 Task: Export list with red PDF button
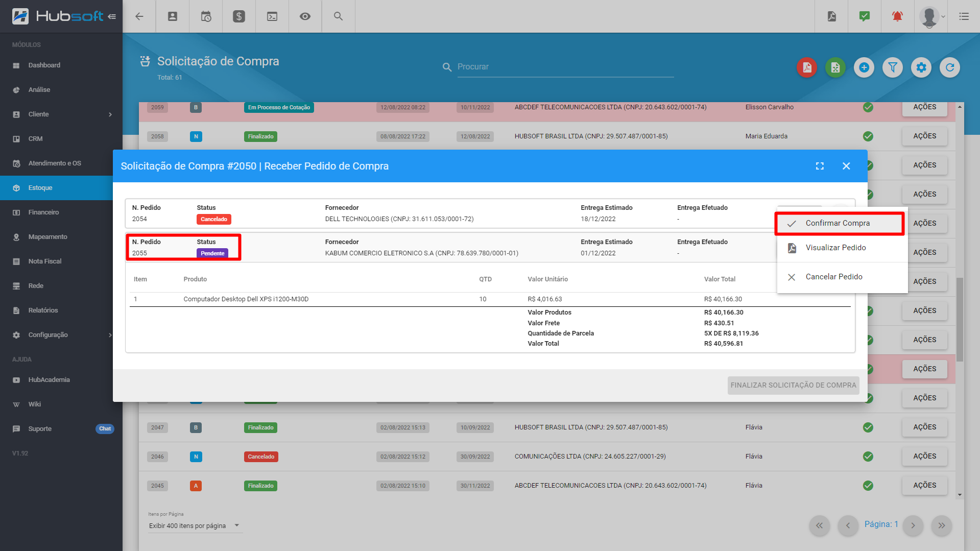click(807, 67)
